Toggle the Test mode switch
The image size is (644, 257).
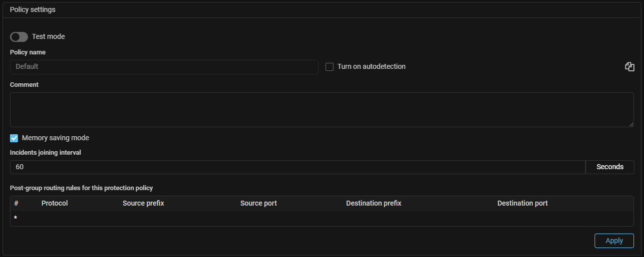click(x=19, y=37)
